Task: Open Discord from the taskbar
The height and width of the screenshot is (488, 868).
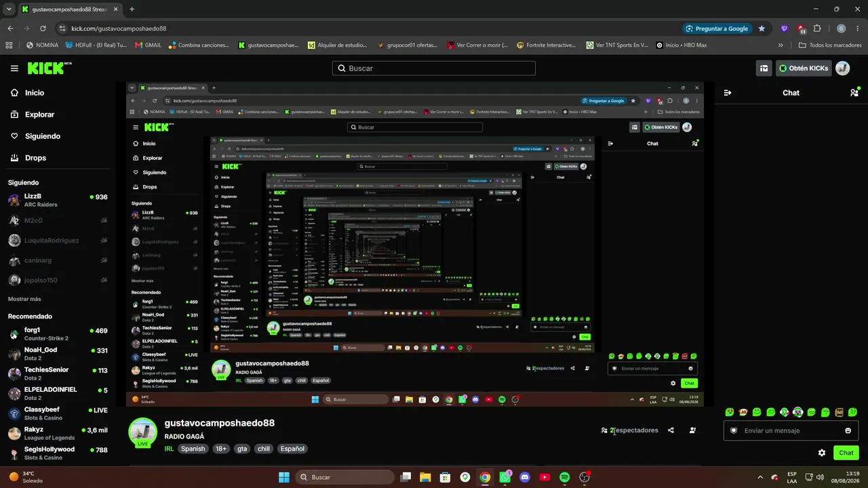Action: tap(524, 477)
